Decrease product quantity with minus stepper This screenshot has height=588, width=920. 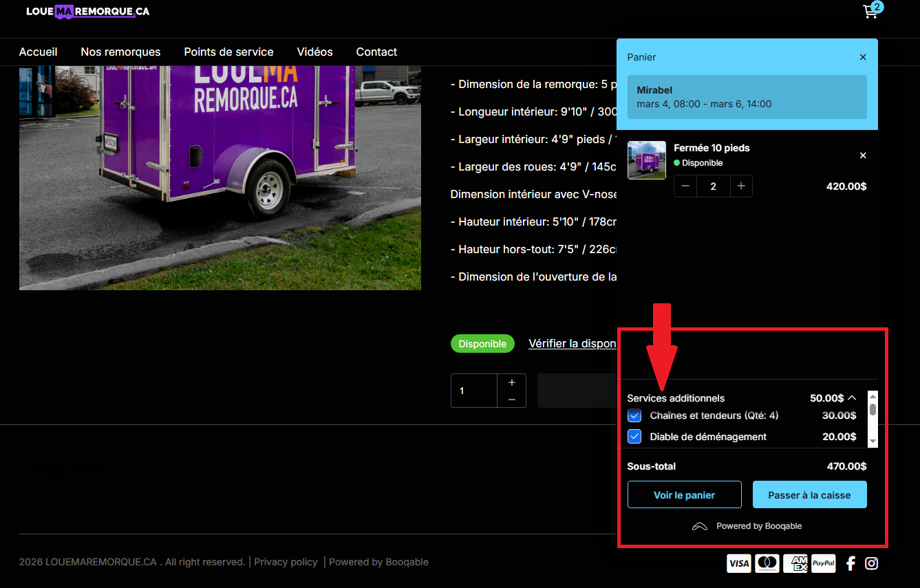pos(511,399)
